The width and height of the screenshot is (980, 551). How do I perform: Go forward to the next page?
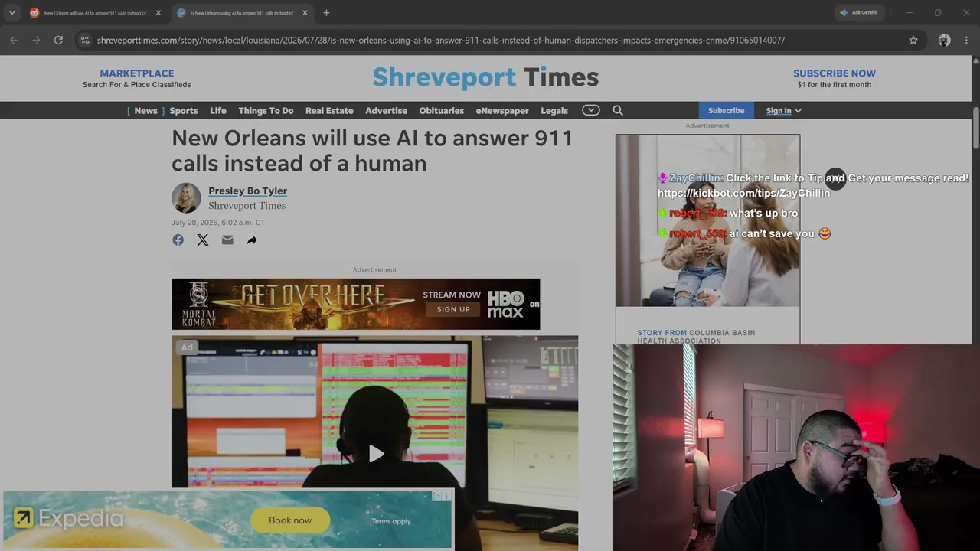click(36, 40)
